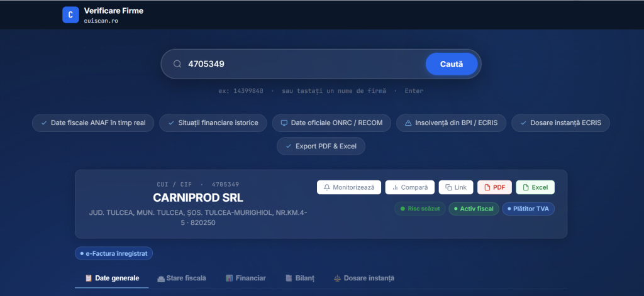Click the Activ fiscal status badge
The image size is (644, 296).
[x=474, y=209]
